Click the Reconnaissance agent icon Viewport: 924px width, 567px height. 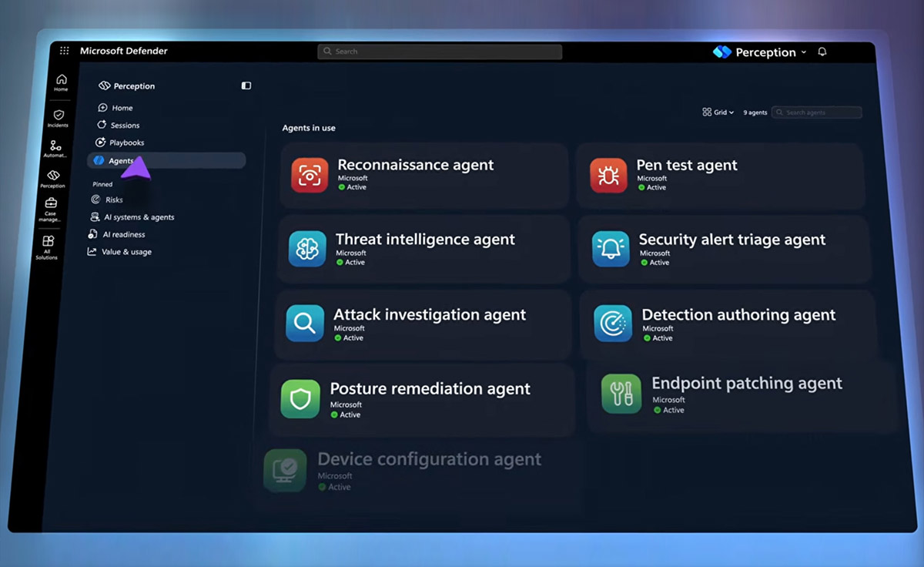[310, 175]
